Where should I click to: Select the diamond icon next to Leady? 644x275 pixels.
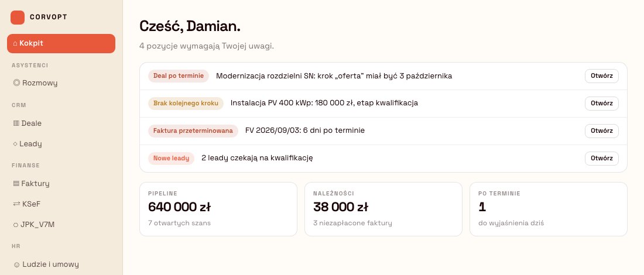[15, 144]
